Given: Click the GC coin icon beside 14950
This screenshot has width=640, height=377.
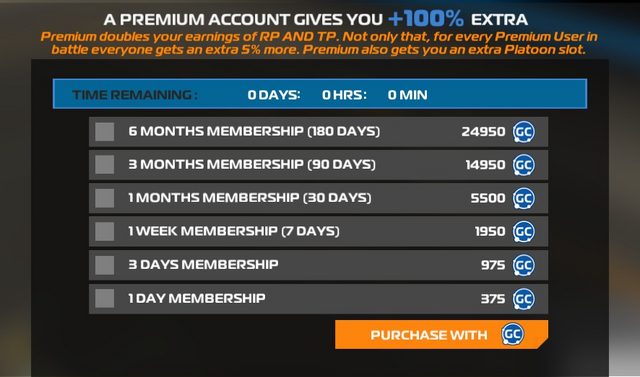Looking at the screenshot, I should point(524,165).
